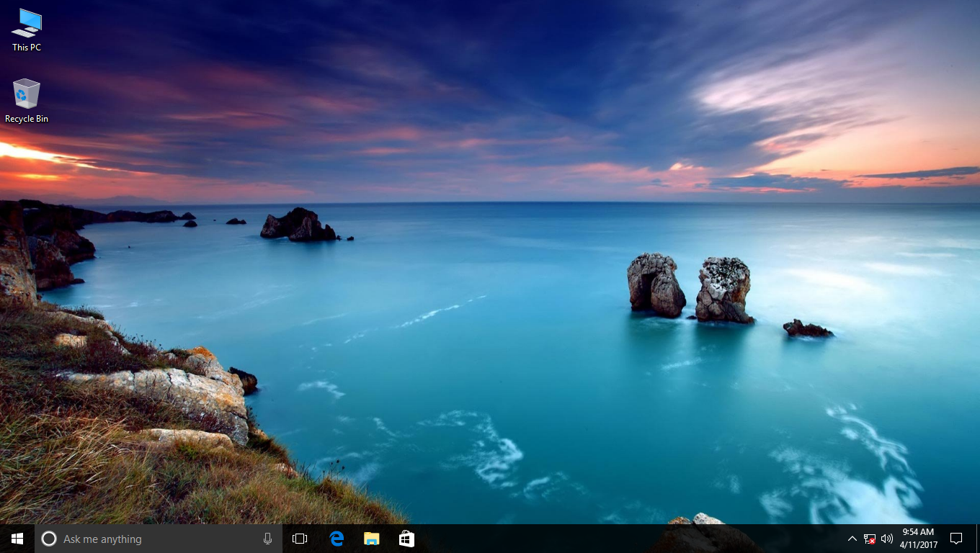The height and width of the screenshot is (553, 980).
Task: Select the Recycle Bin label text
Action: pos(26,119)
